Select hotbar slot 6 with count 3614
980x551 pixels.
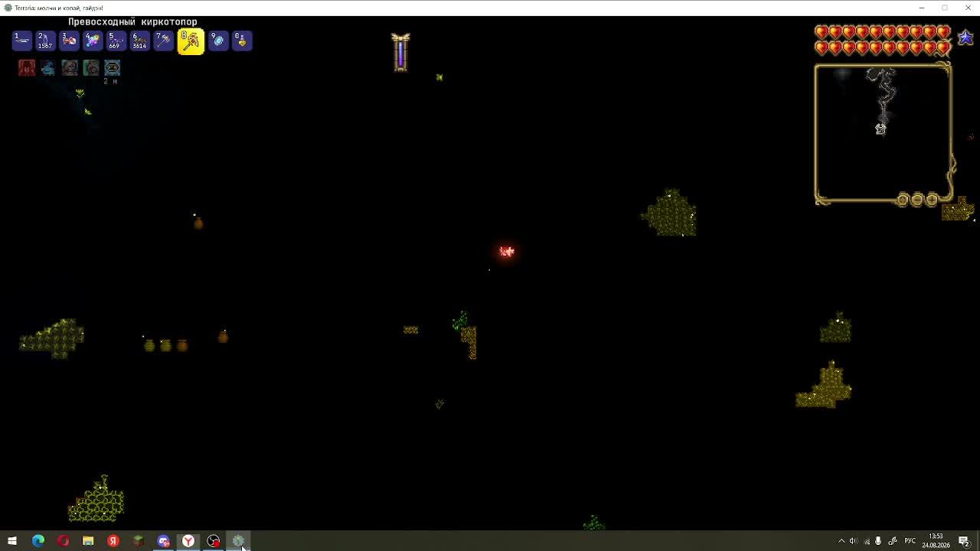139,40
